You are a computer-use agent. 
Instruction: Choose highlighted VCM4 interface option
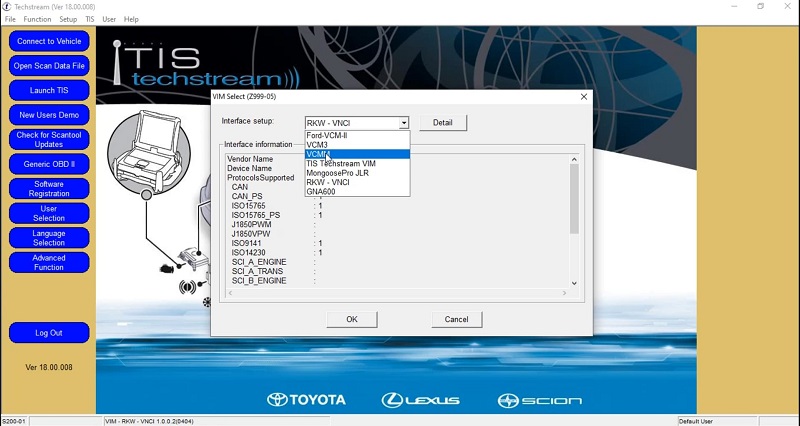pyautogui.click(x=357, y=154)
